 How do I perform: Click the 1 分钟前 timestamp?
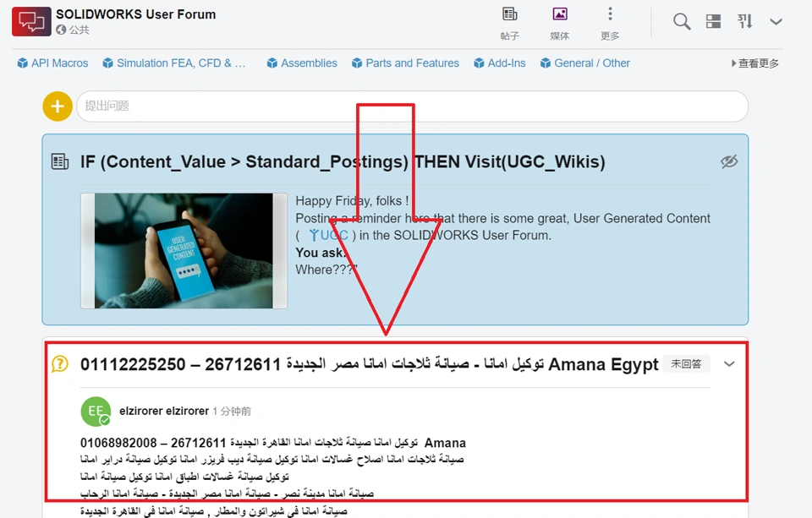(x=232, y=412)
